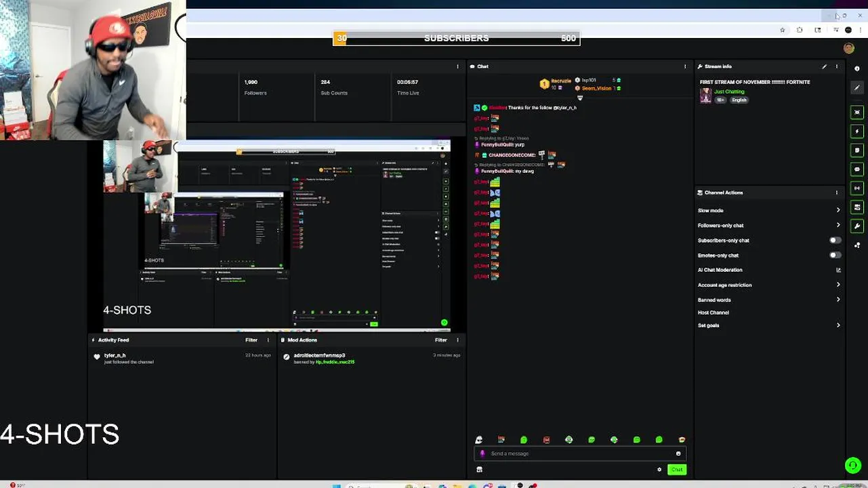Edit stream info with the pencil icon
The height and width of the screenshot is (488, 868).
click(x=825, y=66)
